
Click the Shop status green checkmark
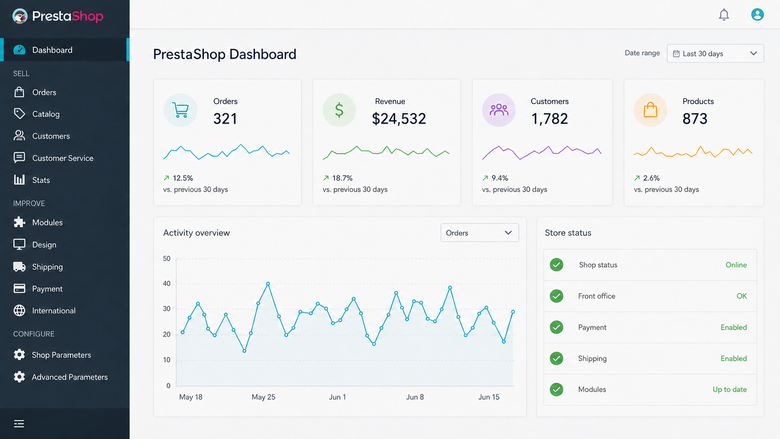[557, 265]
